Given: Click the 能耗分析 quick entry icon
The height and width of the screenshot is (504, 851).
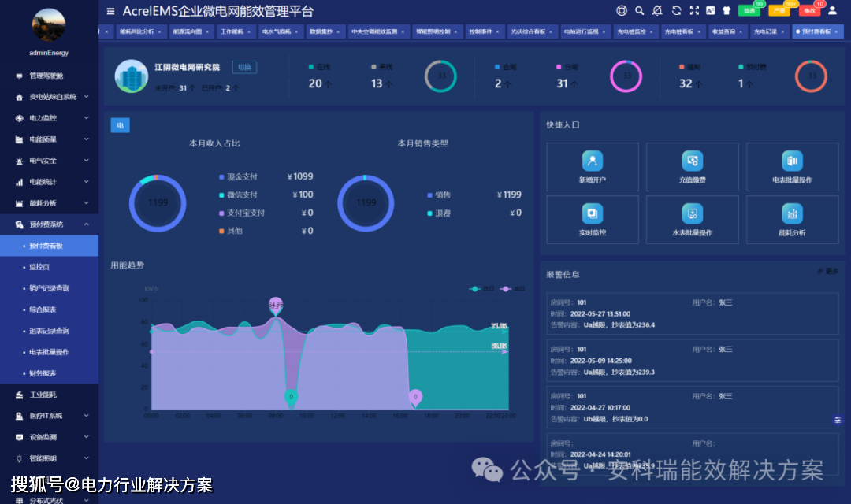Looking at the screenshot, I should 792,213.
